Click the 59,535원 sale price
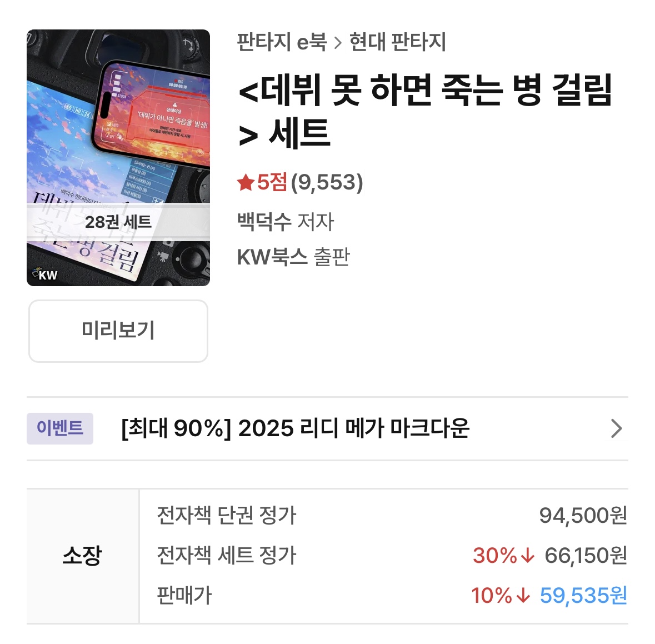The image size is (655, 644). [583, 596]
